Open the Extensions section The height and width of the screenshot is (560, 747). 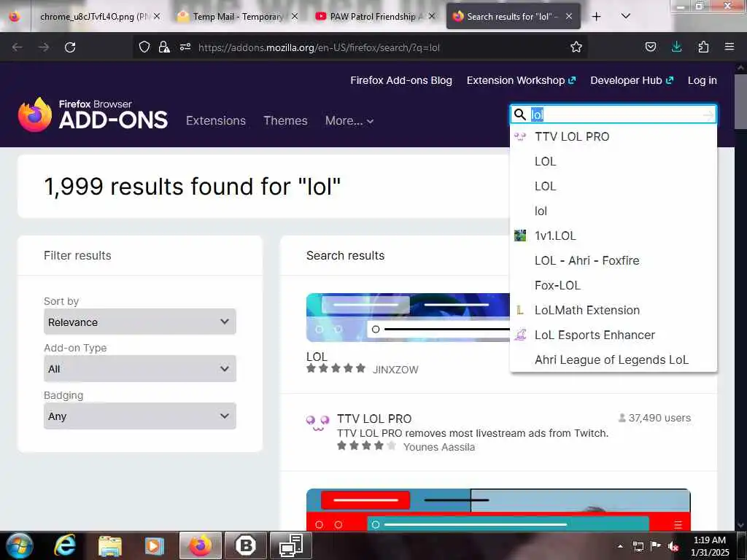[x=216, y=120]
